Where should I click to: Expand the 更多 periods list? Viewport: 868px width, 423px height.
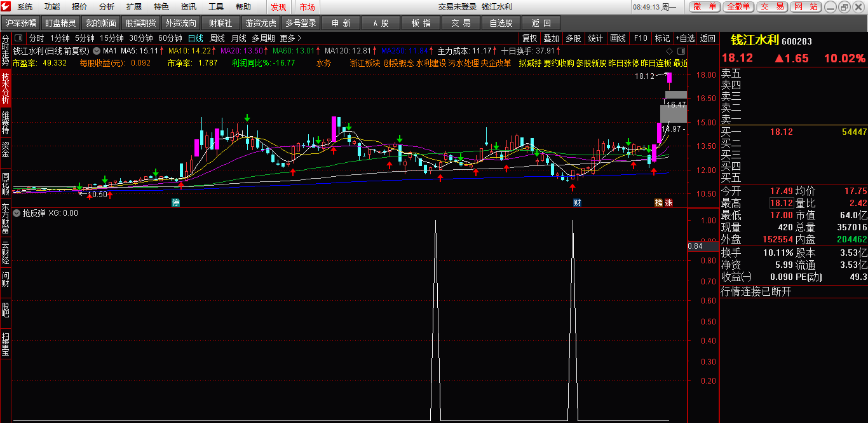291,38
